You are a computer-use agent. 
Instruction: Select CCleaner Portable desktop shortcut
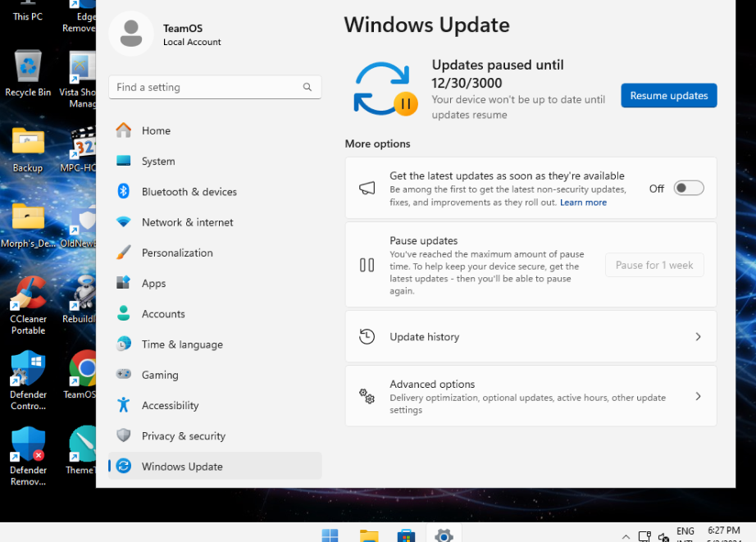(x=28, y=306)
